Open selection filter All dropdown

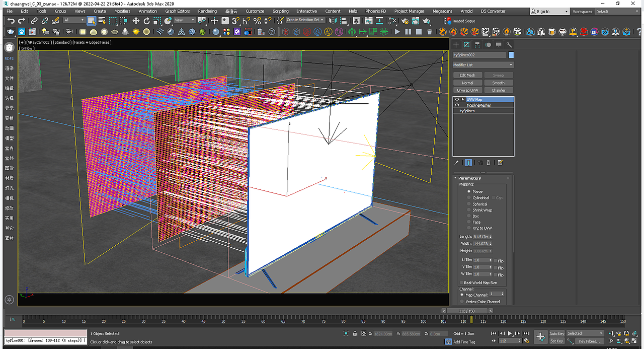(x=74, y=20)
